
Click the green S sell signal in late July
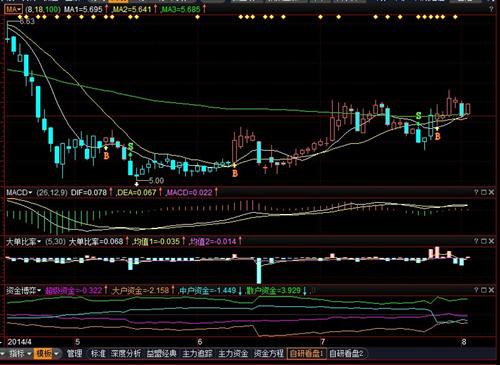pyautogui.click(x=418, y=116)
